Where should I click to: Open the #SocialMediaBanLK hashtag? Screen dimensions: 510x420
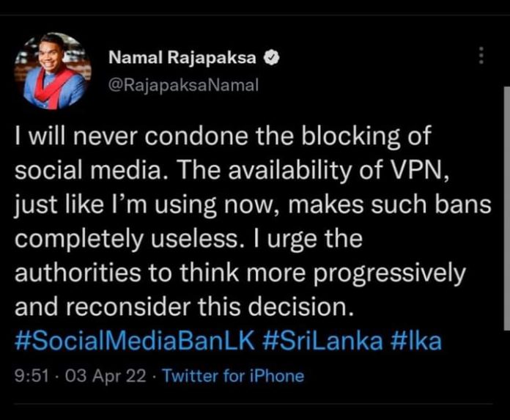[x=131, y=340]
